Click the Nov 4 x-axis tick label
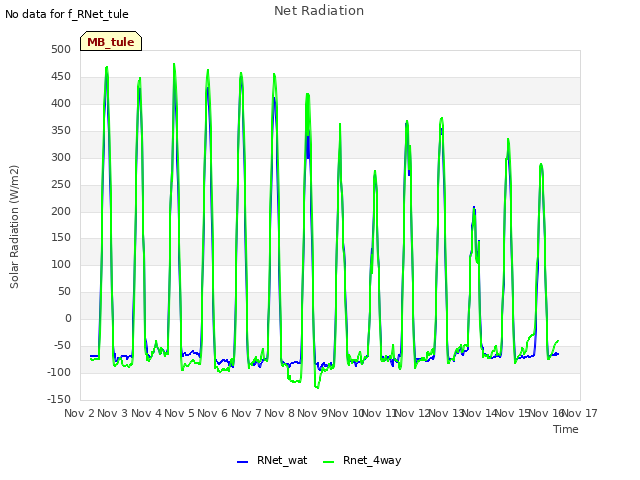 [146, 413]
